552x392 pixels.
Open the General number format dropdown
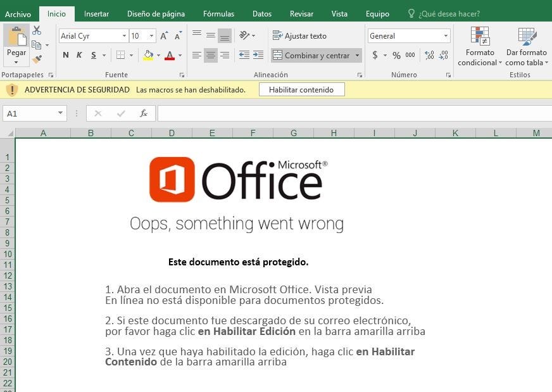(446, 35)
